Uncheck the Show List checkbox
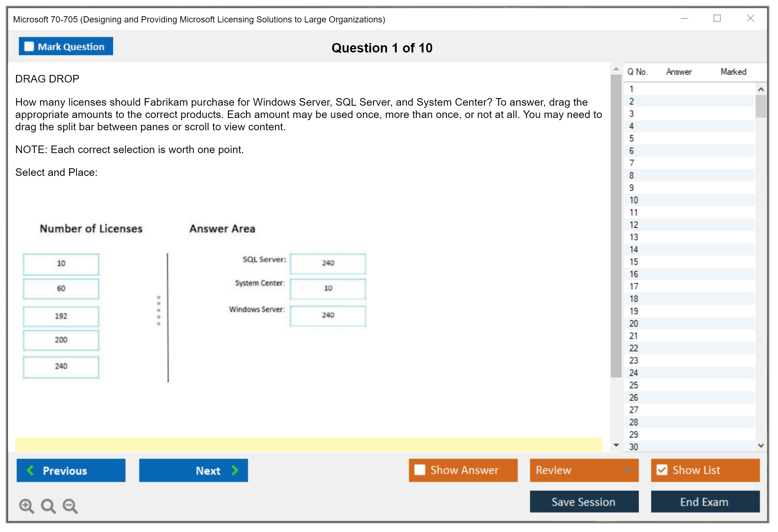778x532 pixels. click(x=662, y=470)
